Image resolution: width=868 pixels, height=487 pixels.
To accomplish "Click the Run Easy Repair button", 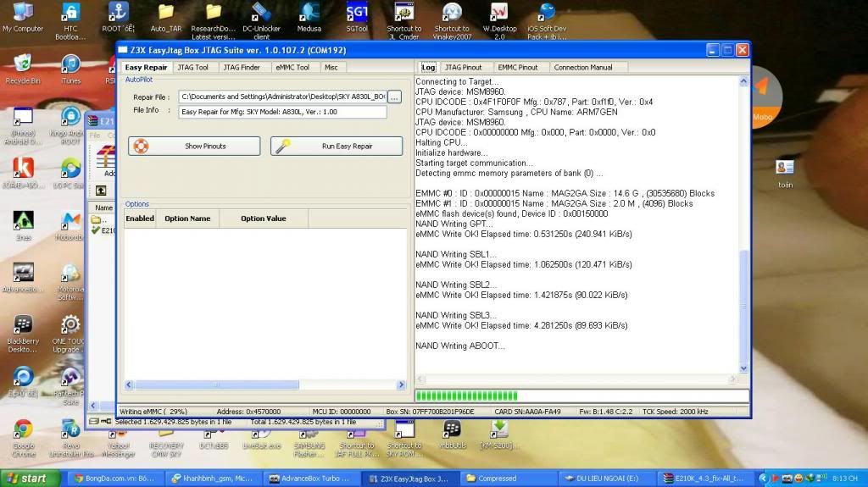I will pos(337,146).
